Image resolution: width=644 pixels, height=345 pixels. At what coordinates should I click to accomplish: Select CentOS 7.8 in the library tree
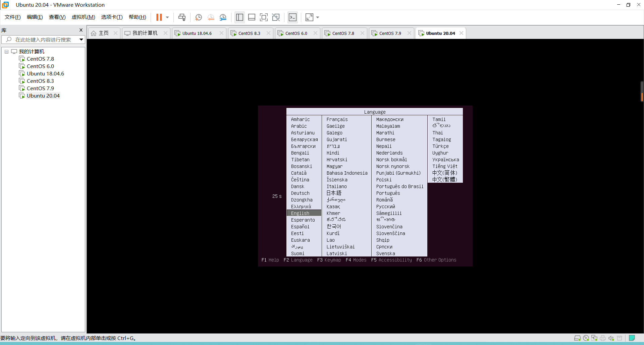pos(40,59)
